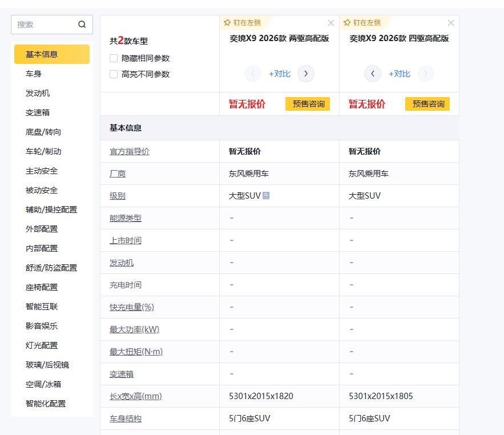Click 预售咨询 for 两驱高配版
This screenshot has width=504, height=435.
coord(308,104)
